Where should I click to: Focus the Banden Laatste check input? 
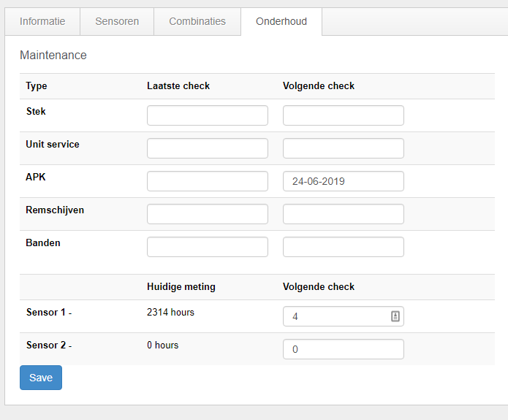pos(207,247)
